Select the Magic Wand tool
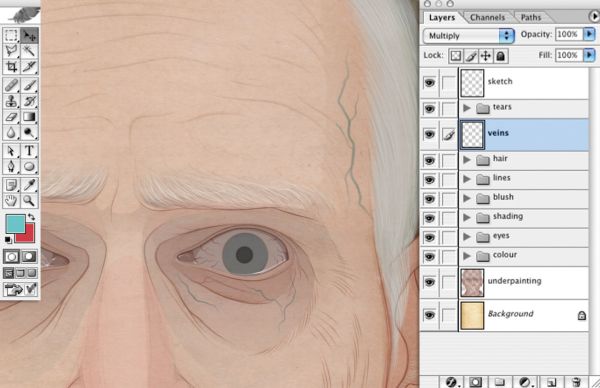The image size is (600, 388). (29, 51)
